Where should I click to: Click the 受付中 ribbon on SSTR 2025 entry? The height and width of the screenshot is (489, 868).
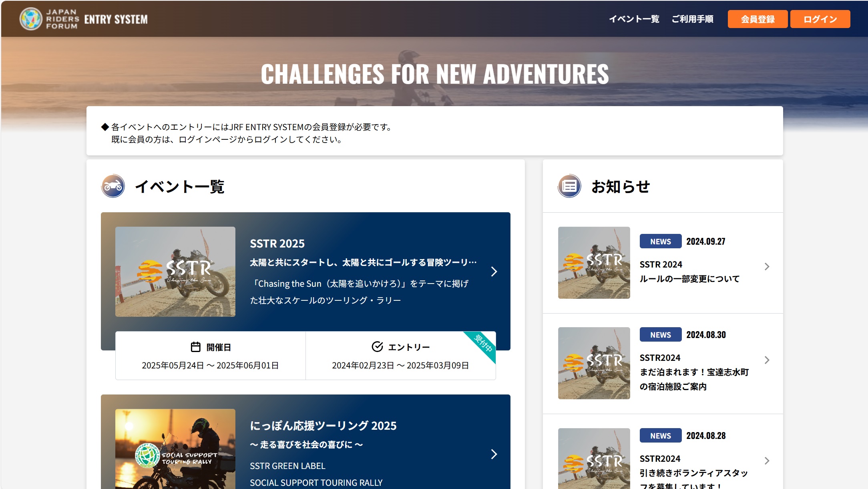coord(482,344)
